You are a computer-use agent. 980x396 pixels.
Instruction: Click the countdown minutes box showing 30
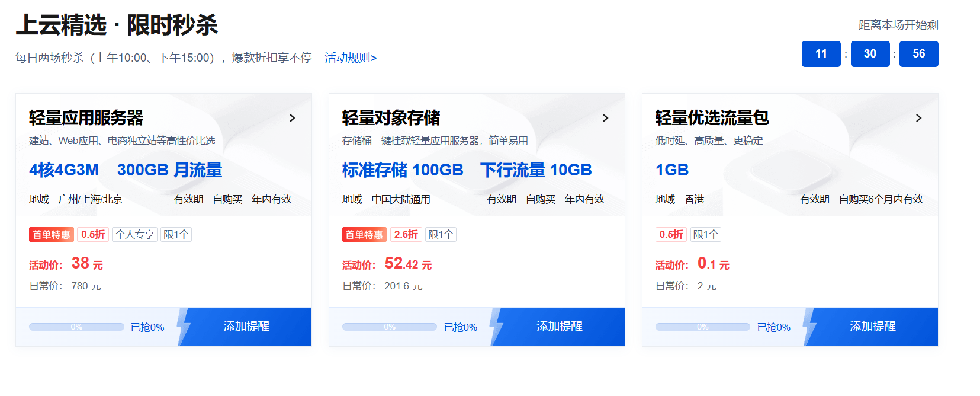pyautogui.click(x=870, y=54)
